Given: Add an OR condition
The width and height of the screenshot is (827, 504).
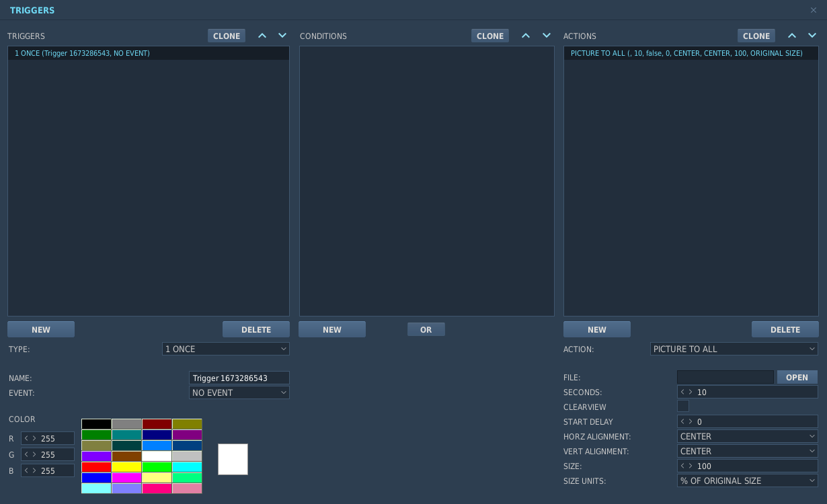Looking at the screenshot, I should [426, 329].
